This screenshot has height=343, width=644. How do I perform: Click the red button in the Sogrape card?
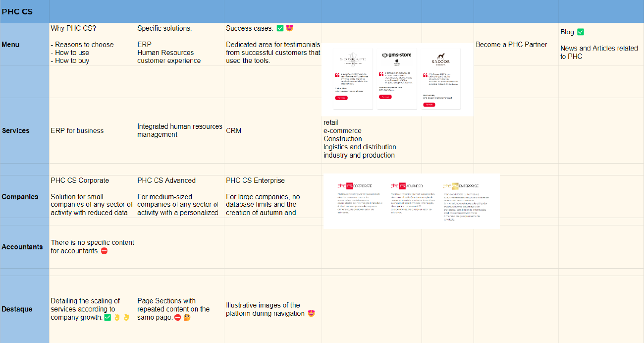pyautogui.click(x=341, y=98)
